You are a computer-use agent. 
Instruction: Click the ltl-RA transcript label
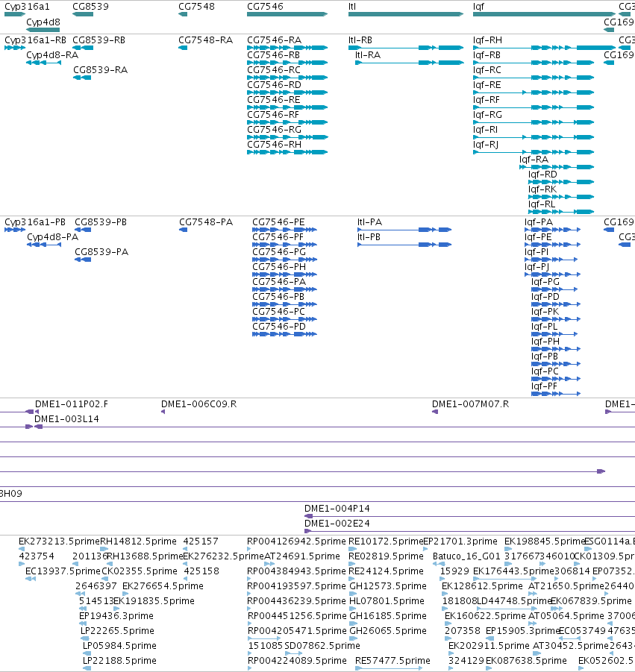coord(367,55)
